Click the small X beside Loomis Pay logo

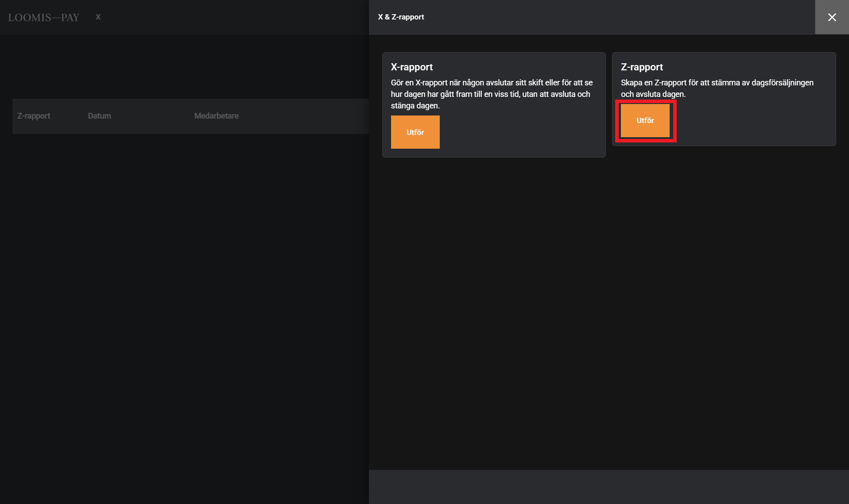[98, 17]
